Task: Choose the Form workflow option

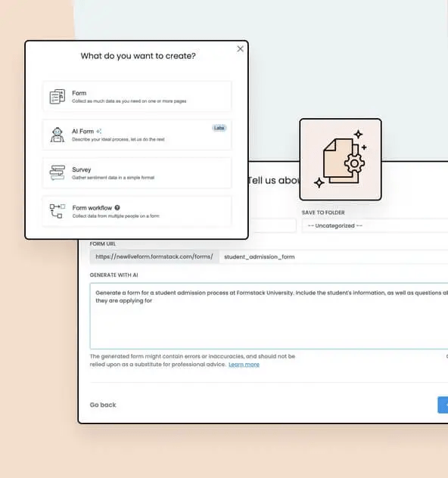Action: (x=137, y=211)
